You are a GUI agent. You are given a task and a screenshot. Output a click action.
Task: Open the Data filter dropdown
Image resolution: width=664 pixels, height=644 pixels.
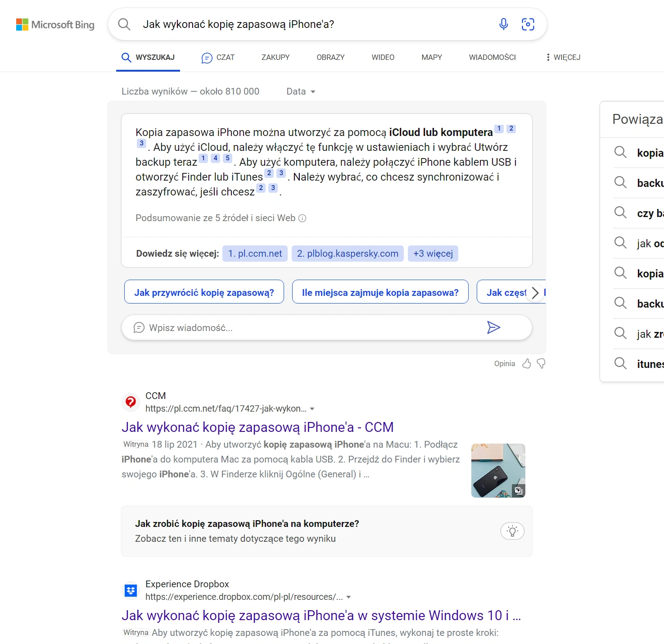pos(301,91)
